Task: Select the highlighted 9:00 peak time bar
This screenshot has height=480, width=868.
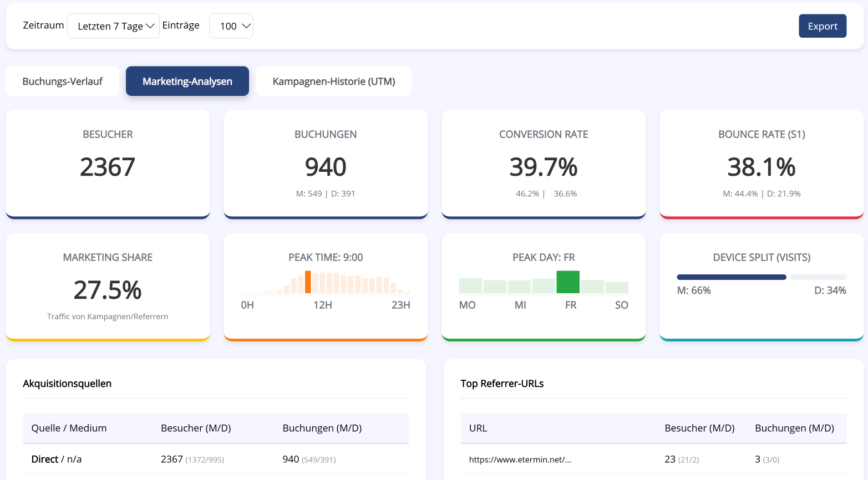Action: pos(308,282)
